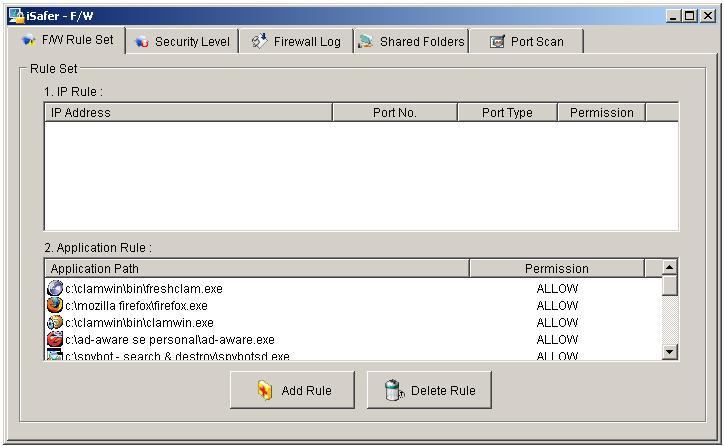Switch to the Shared Folders tab
Screen dimensions: 724x446
411,42
